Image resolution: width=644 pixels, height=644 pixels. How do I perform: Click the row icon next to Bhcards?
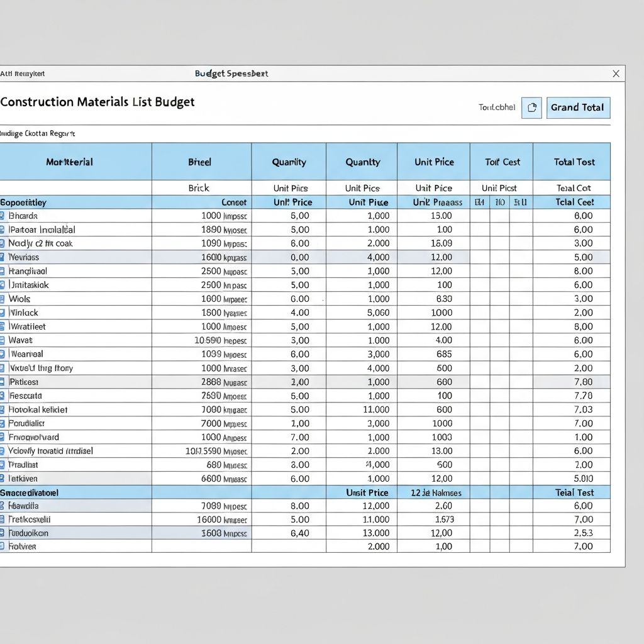click(3, 216)
